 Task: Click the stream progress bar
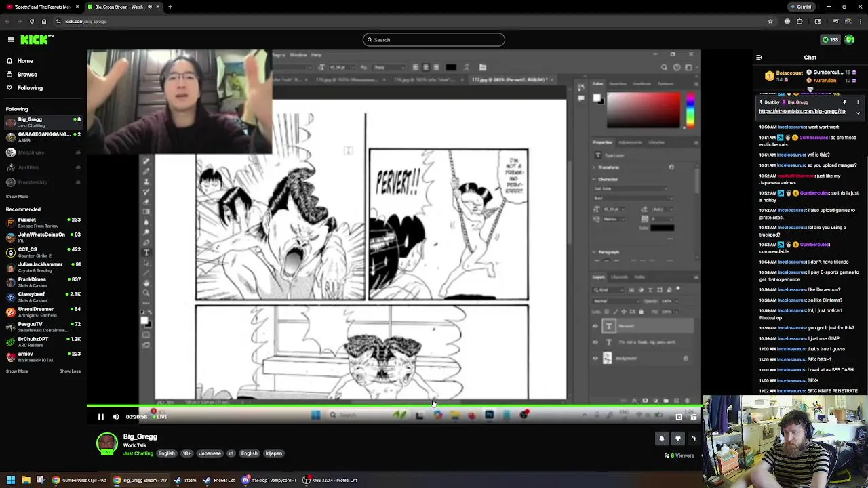pos(393,406)
